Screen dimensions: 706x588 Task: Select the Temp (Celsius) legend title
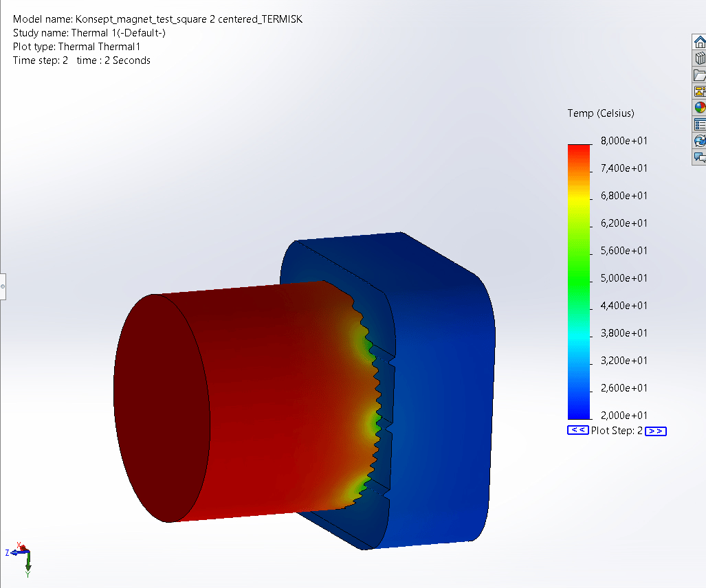[600, 113]
